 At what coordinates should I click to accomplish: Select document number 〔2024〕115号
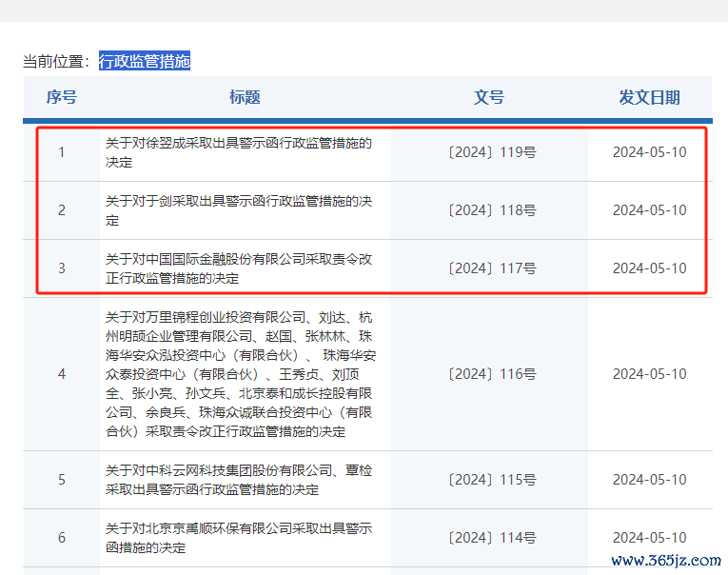pyautogui.click(x=489, y=480)
